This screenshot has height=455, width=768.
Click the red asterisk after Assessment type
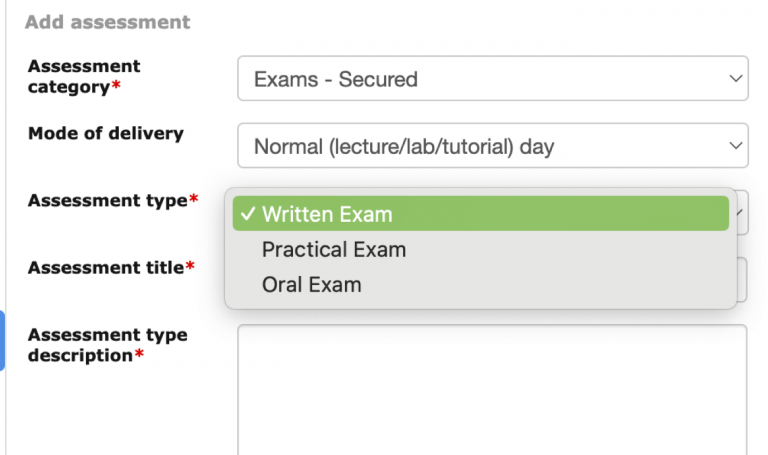point(194,201)
